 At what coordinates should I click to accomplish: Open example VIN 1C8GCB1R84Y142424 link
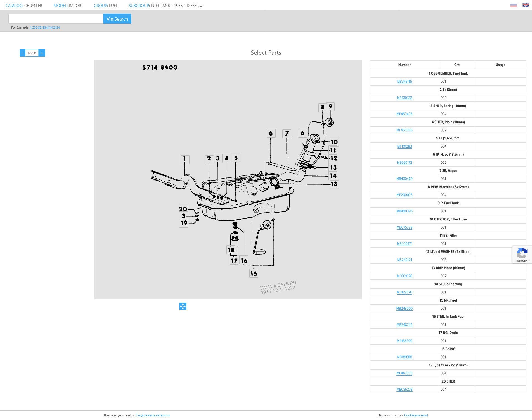(x=45, y=27)
